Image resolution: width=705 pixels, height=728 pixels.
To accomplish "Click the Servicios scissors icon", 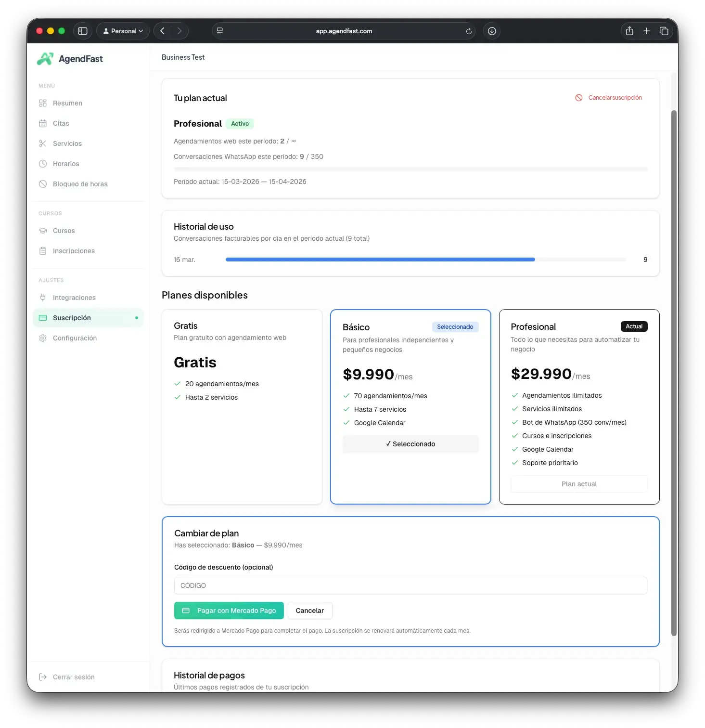I will 43,143.
